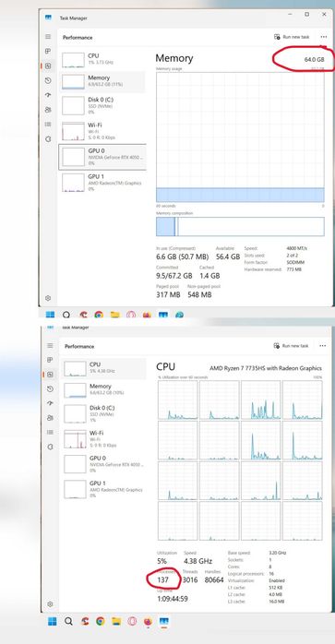The image size is (335, 644).
Task: Open Users page icon in CPU-view Task Manager
Action: click(50, 418)
